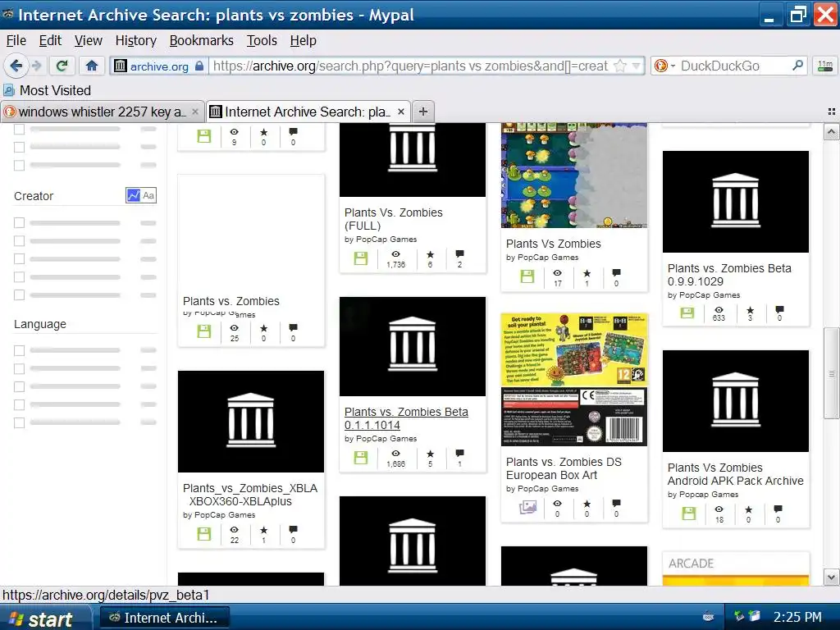This screenshot has width=840, height=630.
Task: Click the Most Visited bookmarks icon
Action: 9,90
